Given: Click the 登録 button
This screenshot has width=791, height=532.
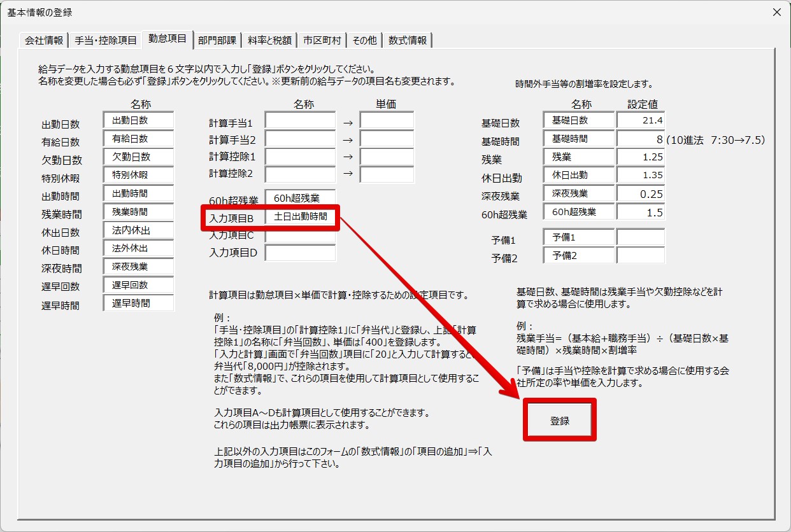Looking at the screenshot, I should pos(560,421).
